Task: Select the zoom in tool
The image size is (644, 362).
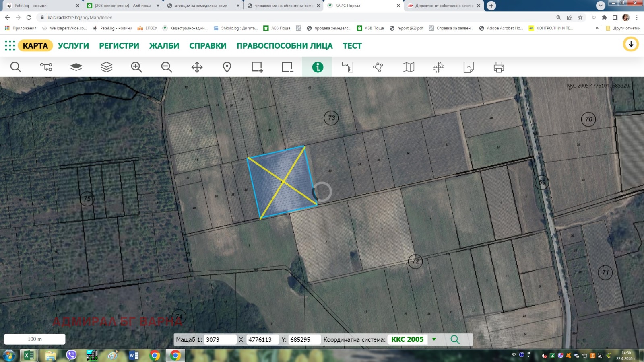Action: 136,67
